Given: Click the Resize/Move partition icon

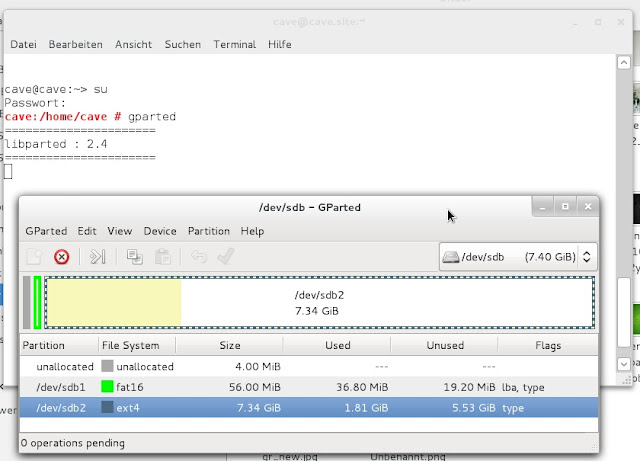Looking at the screenshot, I should coord(98,257).
